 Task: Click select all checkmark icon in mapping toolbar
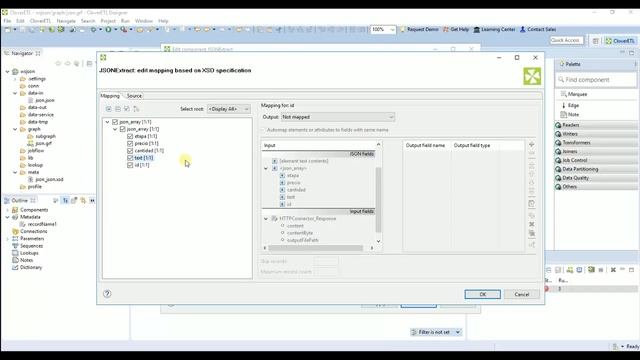[x=127, y=109]
